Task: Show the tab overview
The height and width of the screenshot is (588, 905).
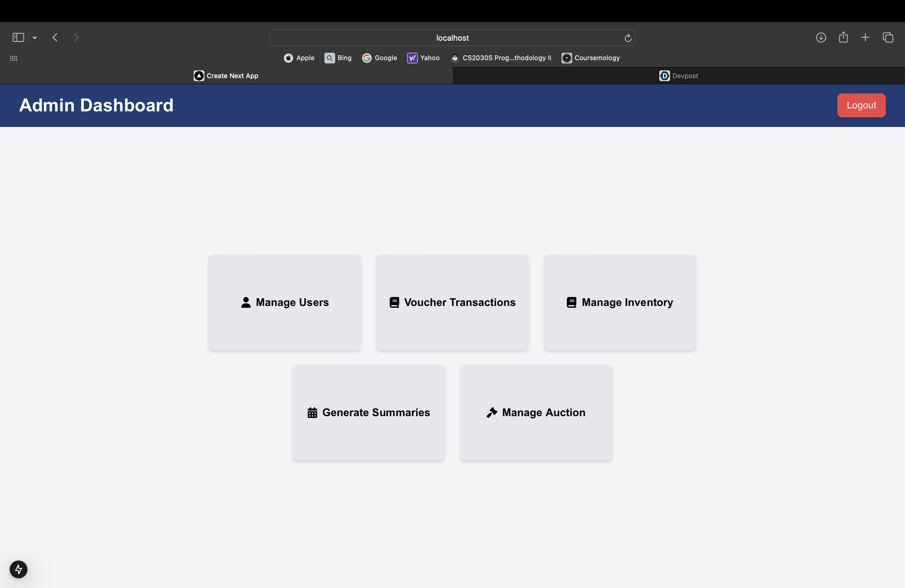Action: pos(888,37)
